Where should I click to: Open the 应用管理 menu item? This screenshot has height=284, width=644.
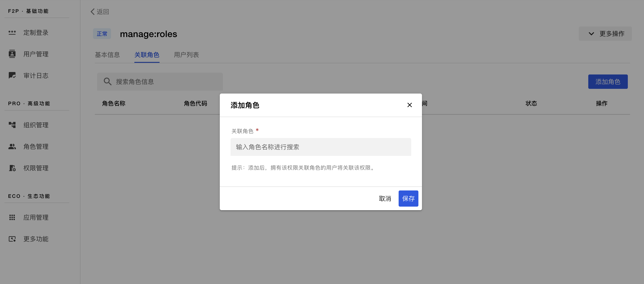coord(36,217)
